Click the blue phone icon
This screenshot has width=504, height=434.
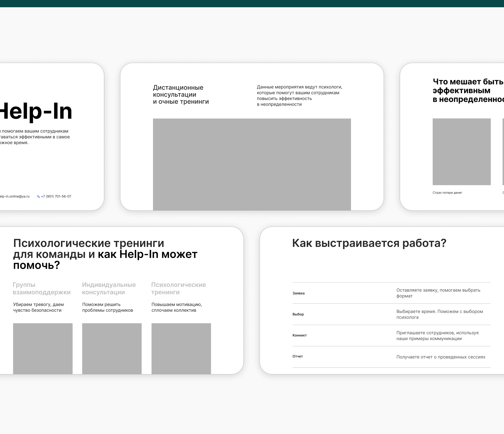point(39,196)
